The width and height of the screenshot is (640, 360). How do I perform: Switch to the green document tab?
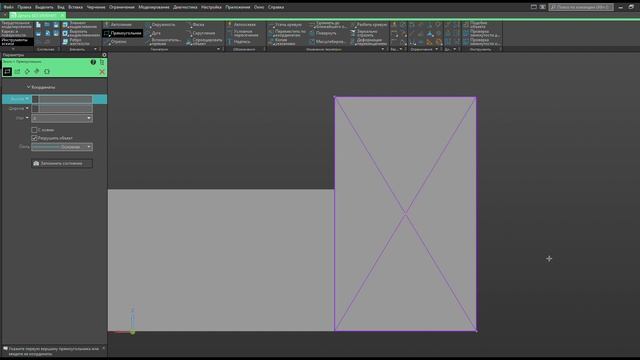coord(37,16)
